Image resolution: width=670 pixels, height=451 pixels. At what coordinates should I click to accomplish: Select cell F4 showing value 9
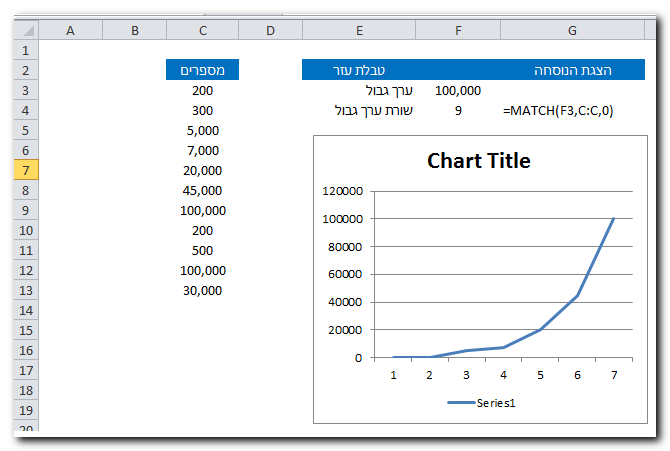coord(458,110)
